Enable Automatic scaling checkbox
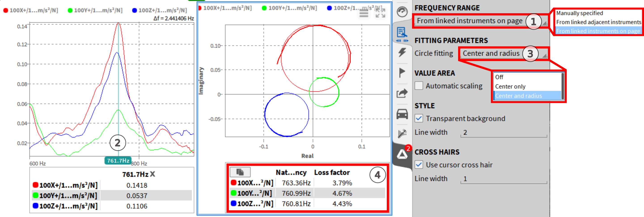 [x=419, y=86]
